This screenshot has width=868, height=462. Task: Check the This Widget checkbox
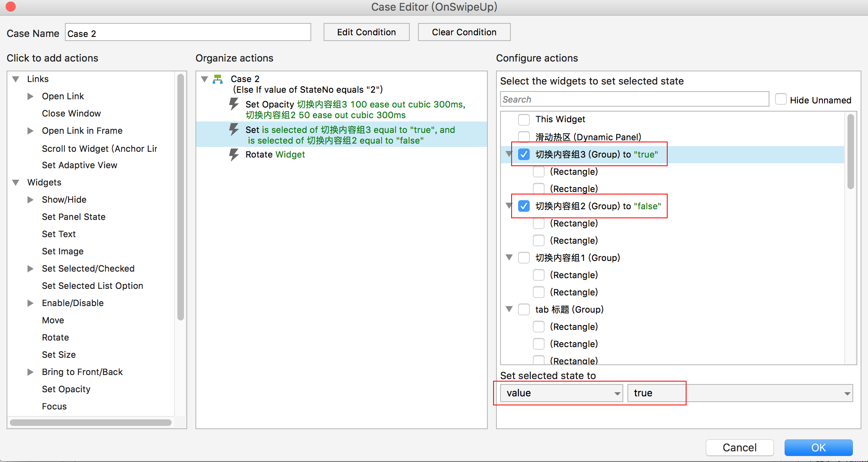coord(524,119)
